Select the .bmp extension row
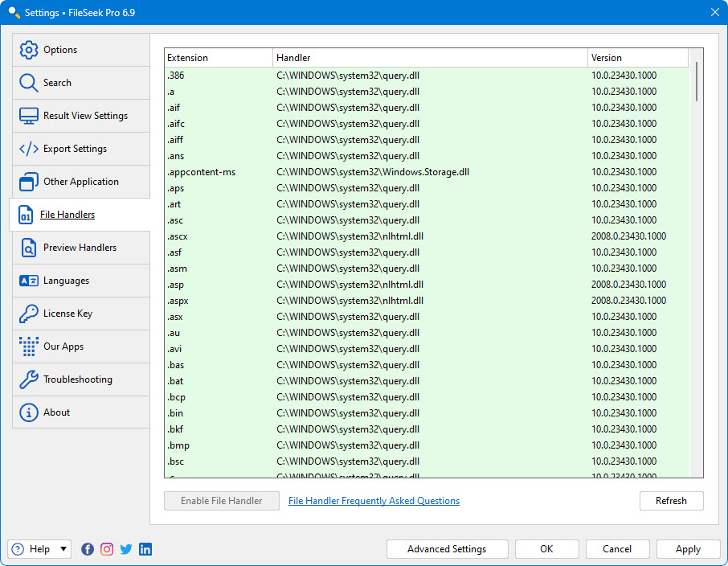Viewport: 728px width, 566px height. pos(427,445)
